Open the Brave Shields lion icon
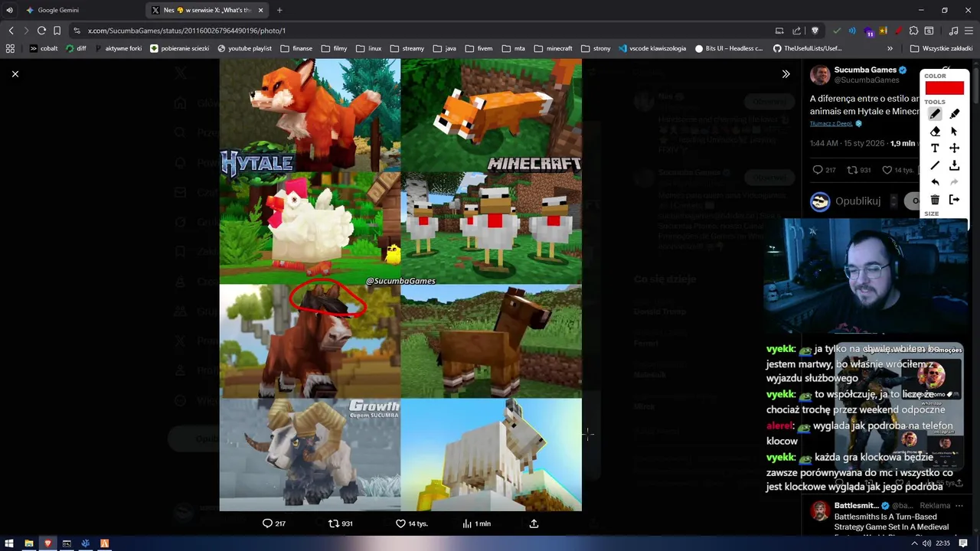The height and width of the screenshot is (551, 980). 815,31
